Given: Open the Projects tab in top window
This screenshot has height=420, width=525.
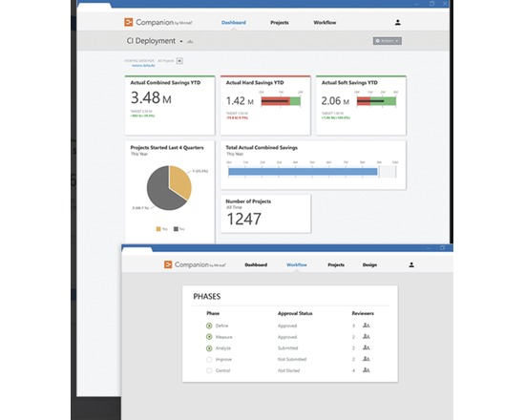Looking at the screenshot, I should pos(280,23).
